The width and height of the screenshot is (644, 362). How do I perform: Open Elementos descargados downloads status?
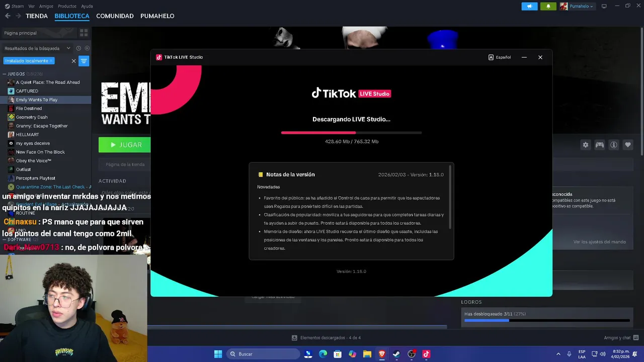(326, 338)
